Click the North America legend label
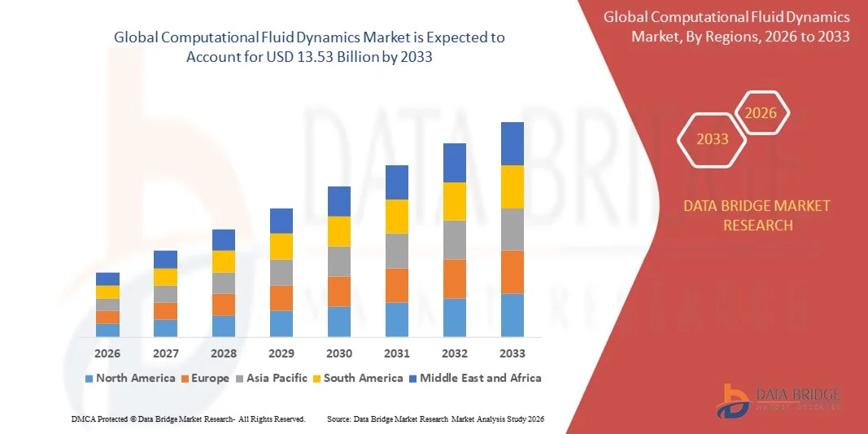Screen dimensions: 868x434 click(x=135, y=378)
